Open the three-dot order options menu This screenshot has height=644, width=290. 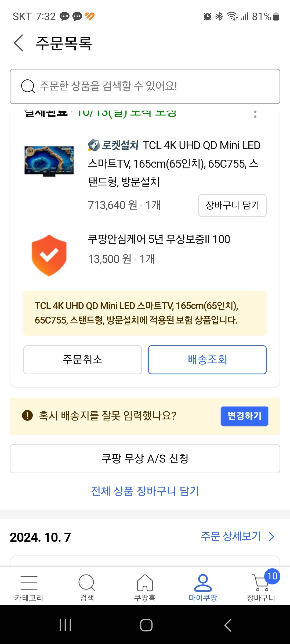point(255,114)
